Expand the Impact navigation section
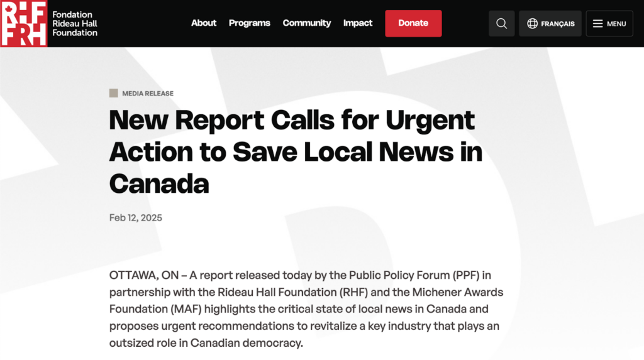Screen dimensions: 644x360 click(x=358, y=23)
